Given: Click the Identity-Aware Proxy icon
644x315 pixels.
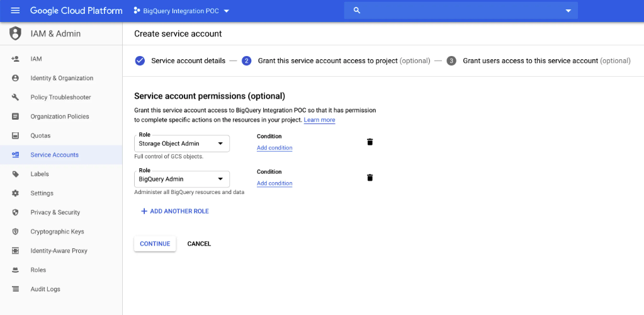Looking at the screenshot, I should (x=15, y=251).
